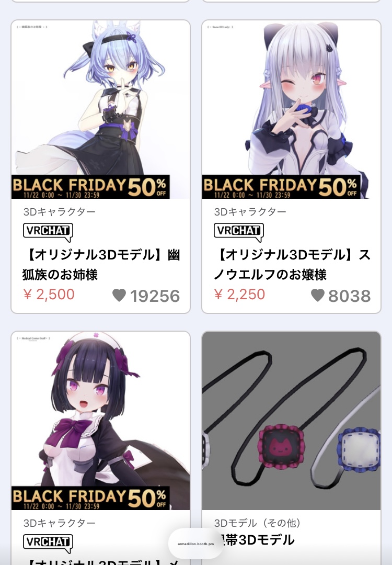This screenshot has width=392, height=565.
Task: Open the eyepatch 3D model thumbnail
Action: tap(291, 421)
